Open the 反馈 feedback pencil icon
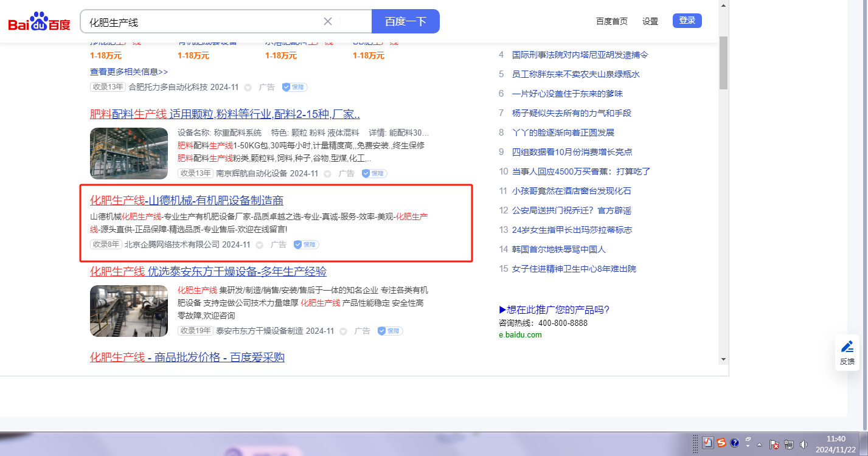The image size is (868, 456). tap(847, 347)
